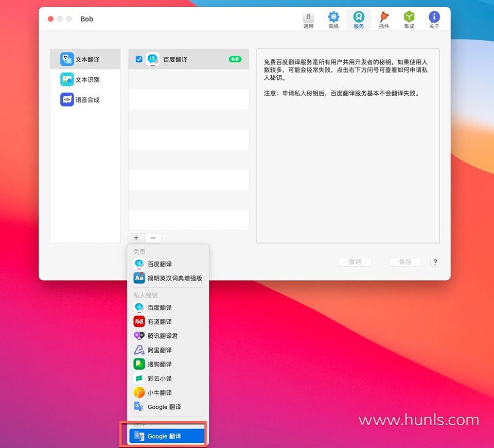Open the 插件 plug icon pane

click(x=384, y=20)
